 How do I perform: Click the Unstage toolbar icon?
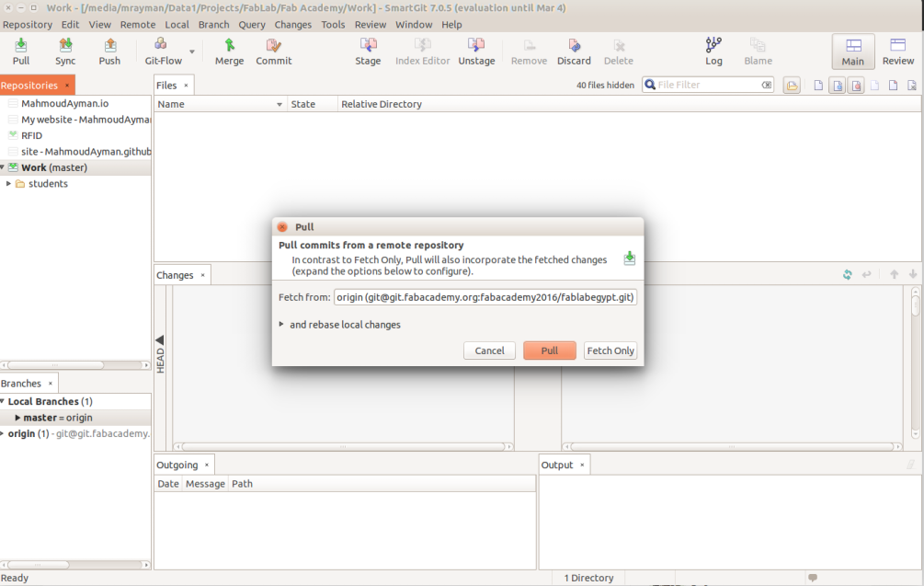coord(476,52)
